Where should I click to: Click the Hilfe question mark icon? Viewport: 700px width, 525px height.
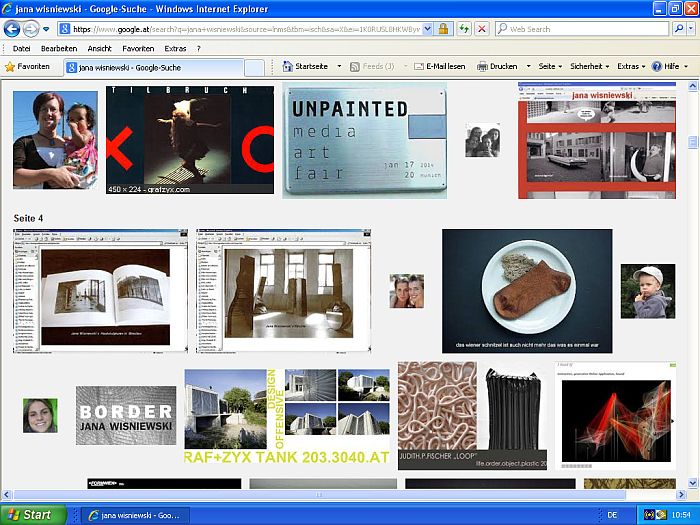click(656, 67)
